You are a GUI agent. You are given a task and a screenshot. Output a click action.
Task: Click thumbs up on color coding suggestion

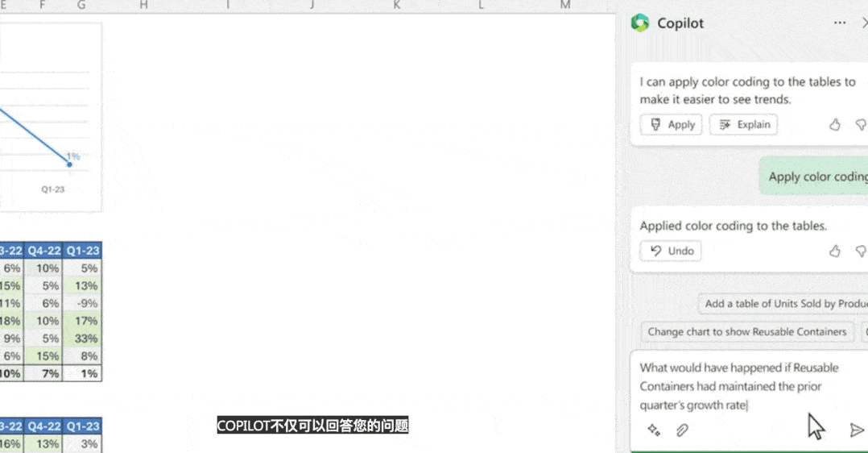pos(835,125)
